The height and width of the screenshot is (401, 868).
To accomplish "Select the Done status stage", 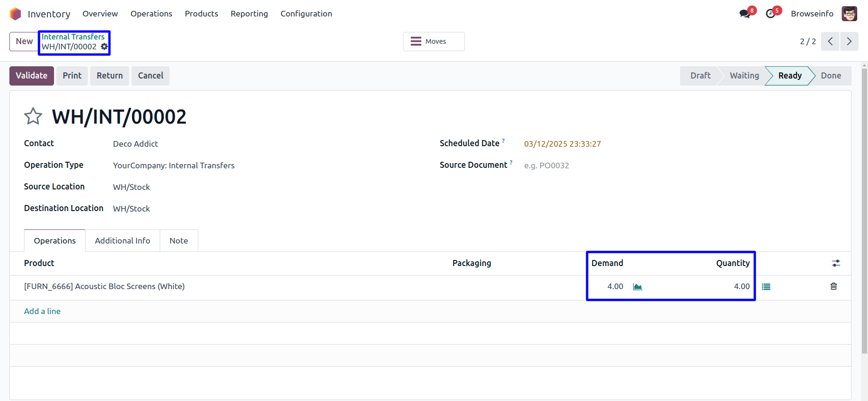I will pos(830,76).
